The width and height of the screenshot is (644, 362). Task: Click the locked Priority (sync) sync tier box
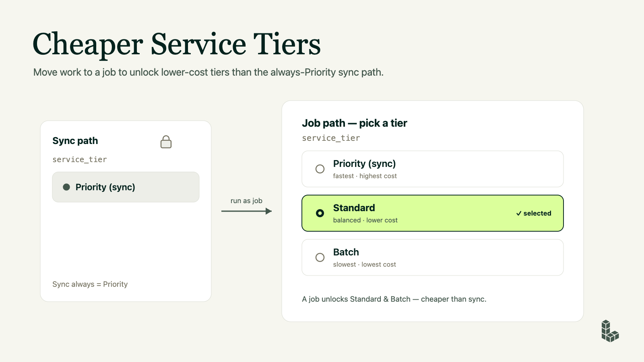[126, 187]
